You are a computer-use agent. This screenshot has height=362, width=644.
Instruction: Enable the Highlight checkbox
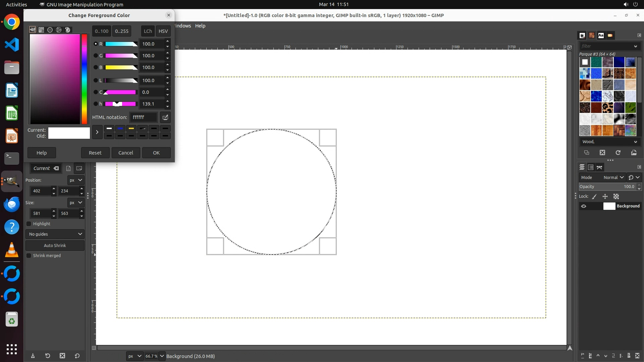tap(29, 224)
